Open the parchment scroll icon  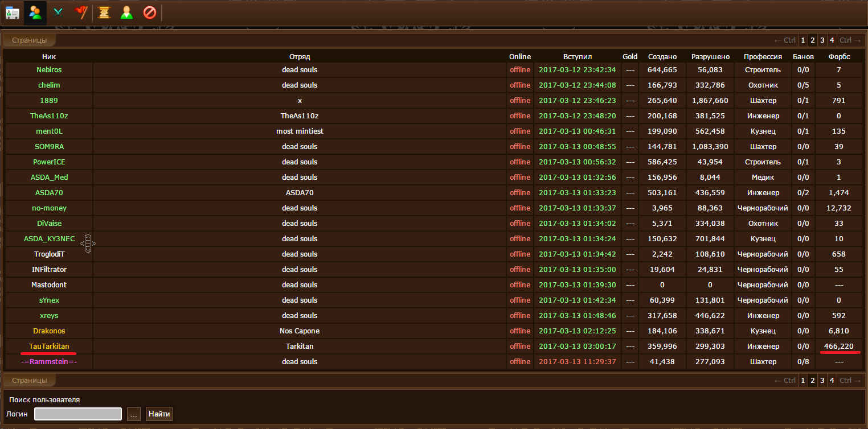(x=104, y=13)
